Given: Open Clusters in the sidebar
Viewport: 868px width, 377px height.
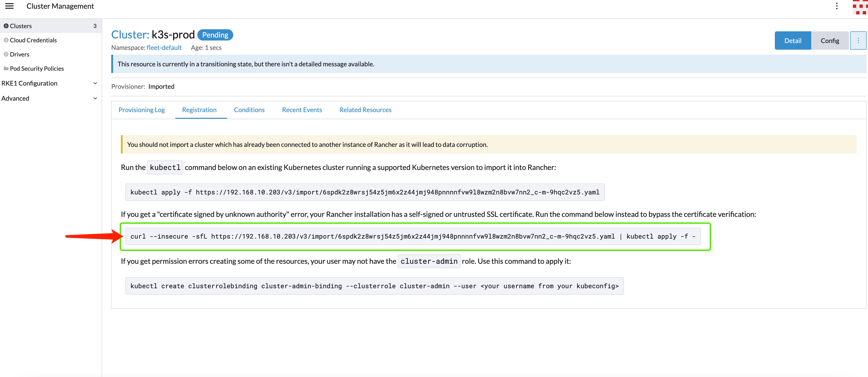Looking at the screenshot, I should (x=51, y=26).
